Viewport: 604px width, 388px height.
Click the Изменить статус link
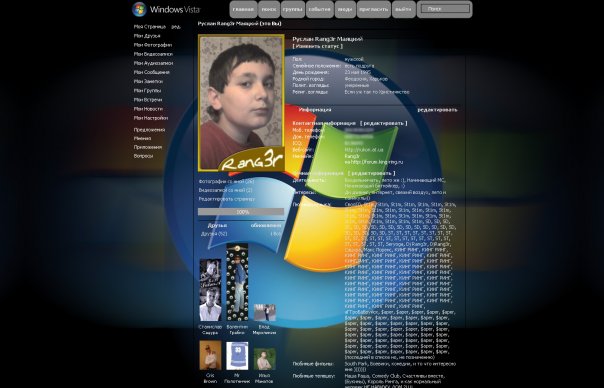click(318, 46)
